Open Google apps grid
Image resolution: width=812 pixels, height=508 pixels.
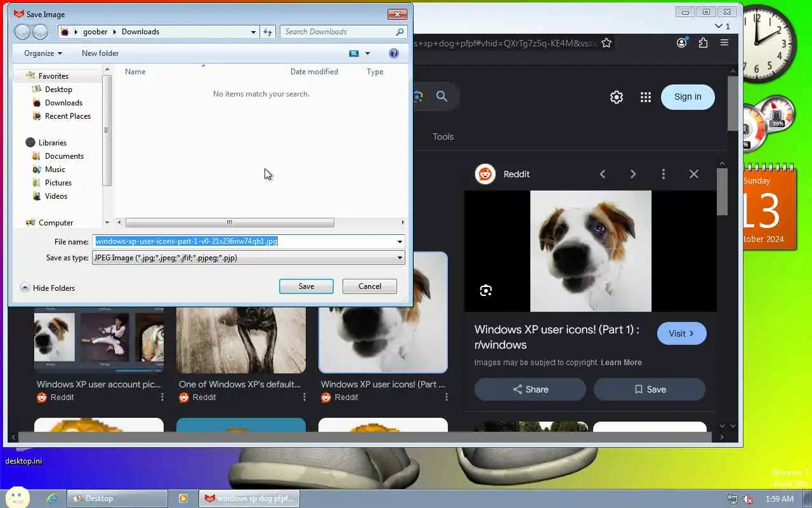(x=646, y=97)
